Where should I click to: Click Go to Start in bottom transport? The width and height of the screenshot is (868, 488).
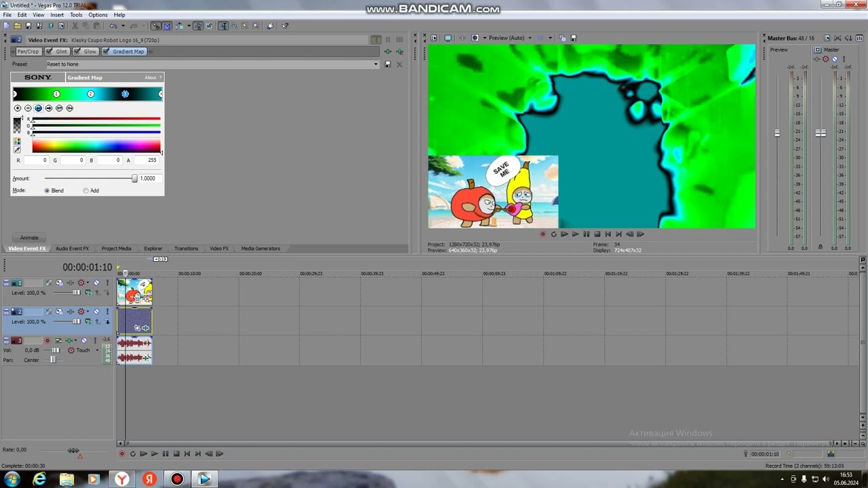coord(187,454)
